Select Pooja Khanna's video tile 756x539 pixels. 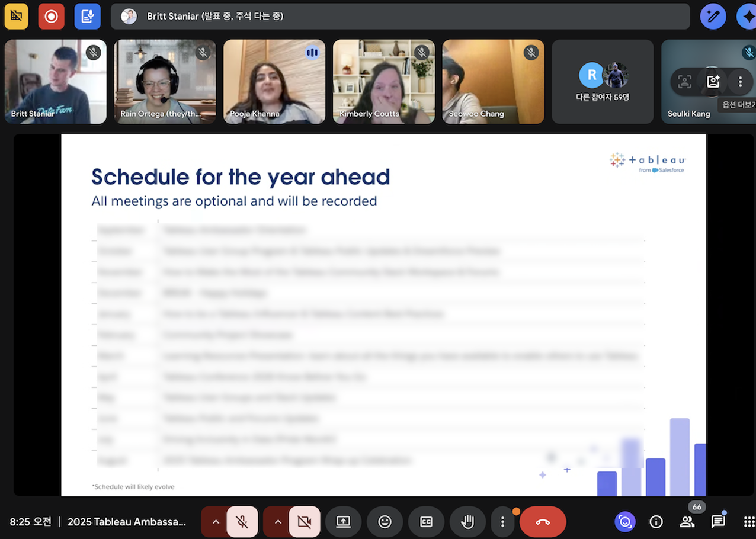[x=274, y=82]
